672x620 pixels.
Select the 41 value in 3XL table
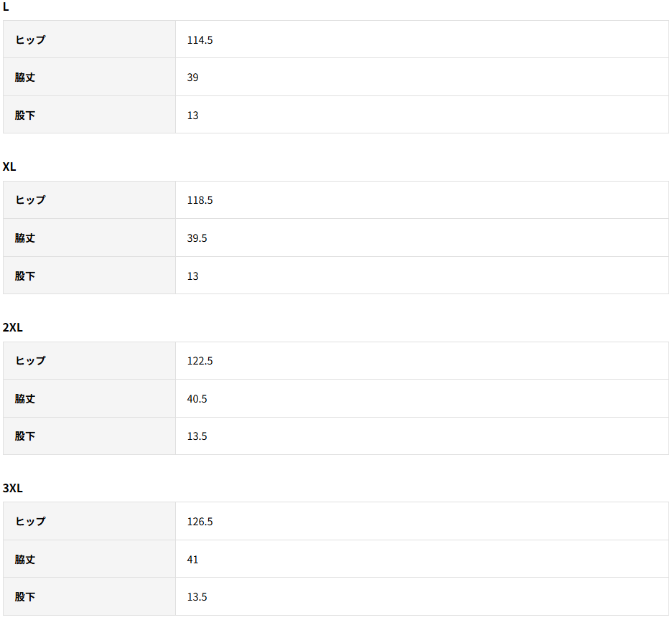click(192, 560)
